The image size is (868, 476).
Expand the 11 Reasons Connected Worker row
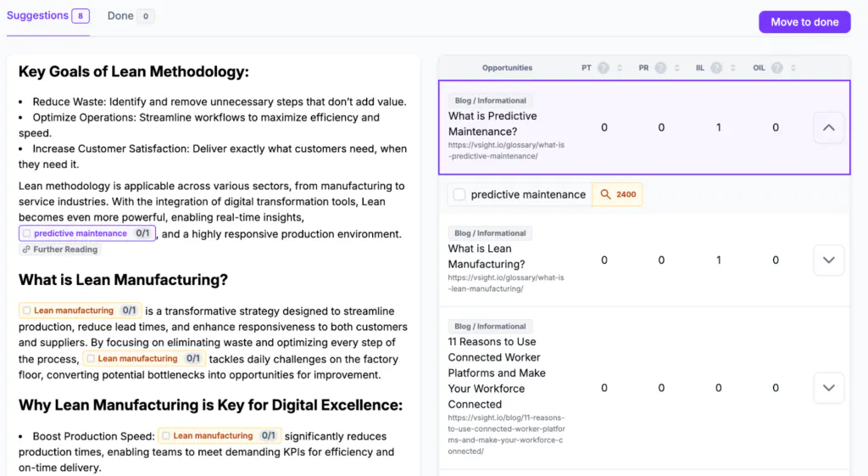[828, 388]
